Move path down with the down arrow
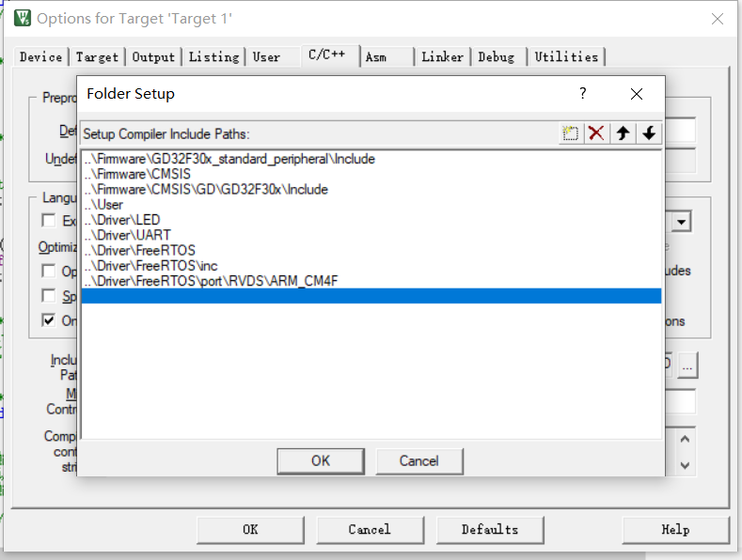 [649, 133]
